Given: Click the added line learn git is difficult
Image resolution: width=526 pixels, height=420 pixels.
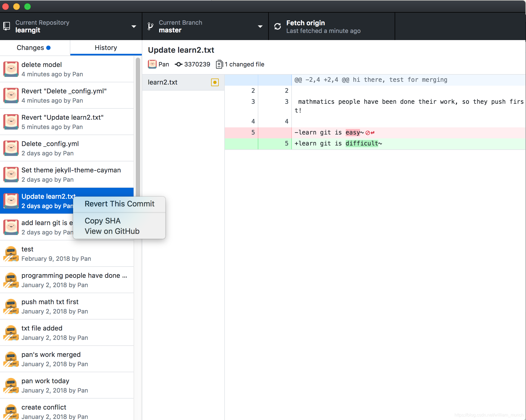Looking at the screenshot, I should tap(375, 144).
